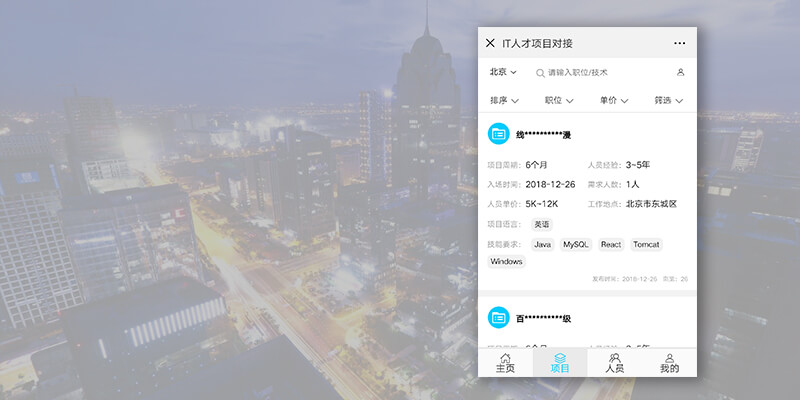Select the 英语 language tag
Image resolution: width=800 pixels, height=400 pixels.
coord(541,225)
